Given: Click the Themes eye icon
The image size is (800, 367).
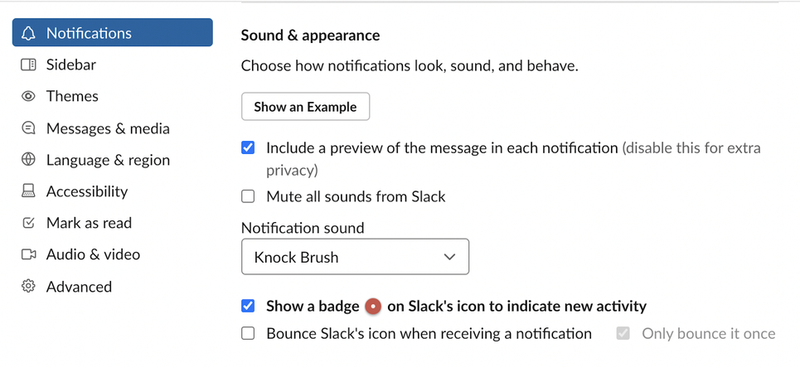Looking at the screenshot, I should [x=29, y=96].
